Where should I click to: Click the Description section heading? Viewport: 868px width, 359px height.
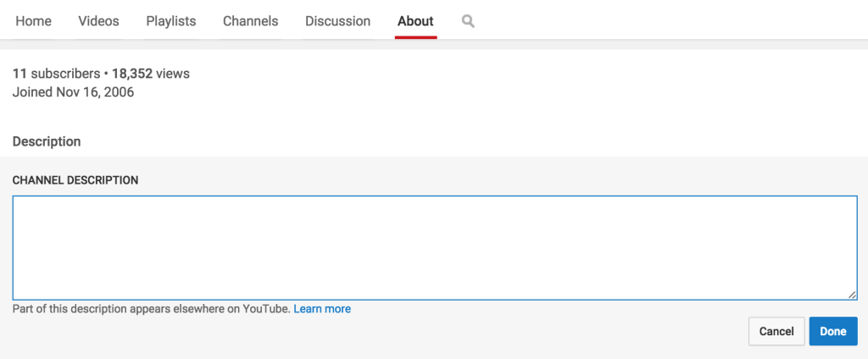click(47, 141)
